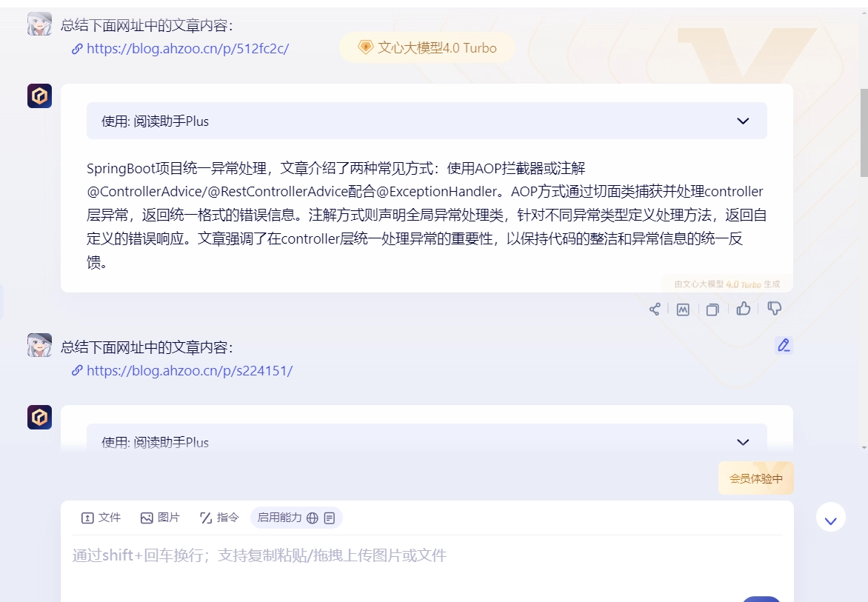The image size is (868, 602).
Task: Copy the response with the copy icon
Action: point(712,310)
